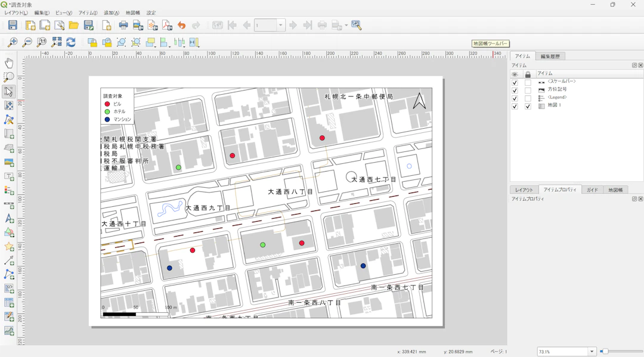The width and height of the screenshot is (644, 357).
Task: Activate the Zoom tool in toolbox
Action: [8, 77]
